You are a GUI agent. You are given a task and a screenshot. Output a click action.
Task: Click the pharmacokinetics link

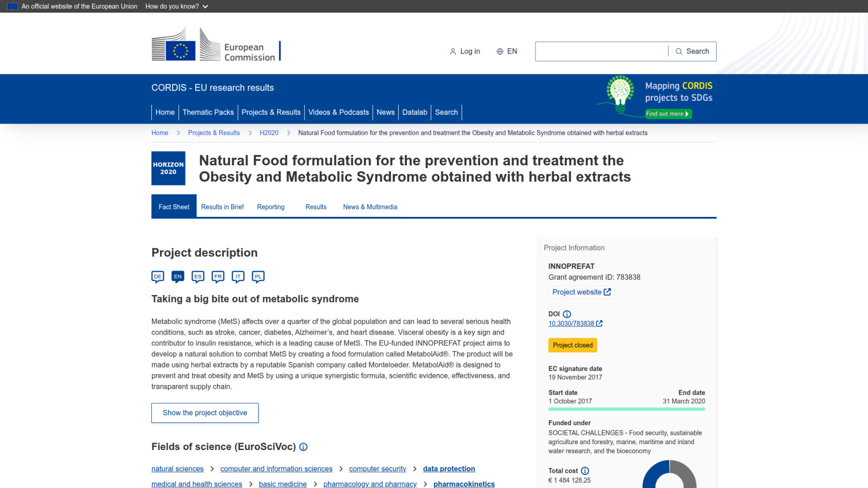point(464,484)
